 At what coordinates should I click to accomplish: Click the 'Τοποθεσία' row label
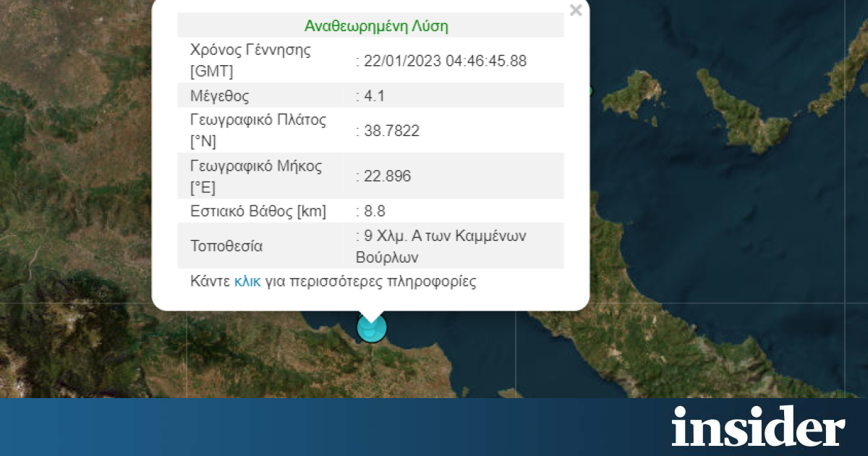tap(226, 246)
